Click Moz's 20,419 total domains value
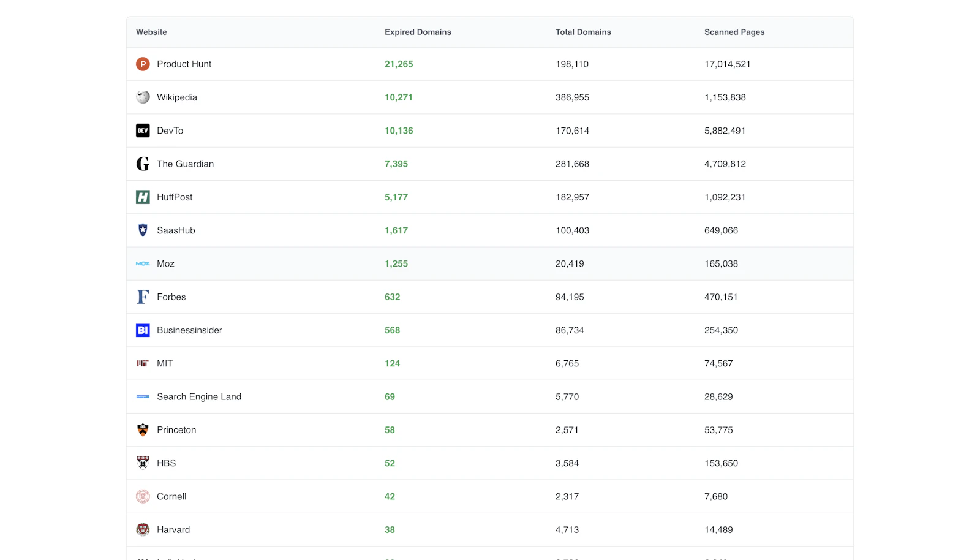980x560 pixels. (570, 263)
